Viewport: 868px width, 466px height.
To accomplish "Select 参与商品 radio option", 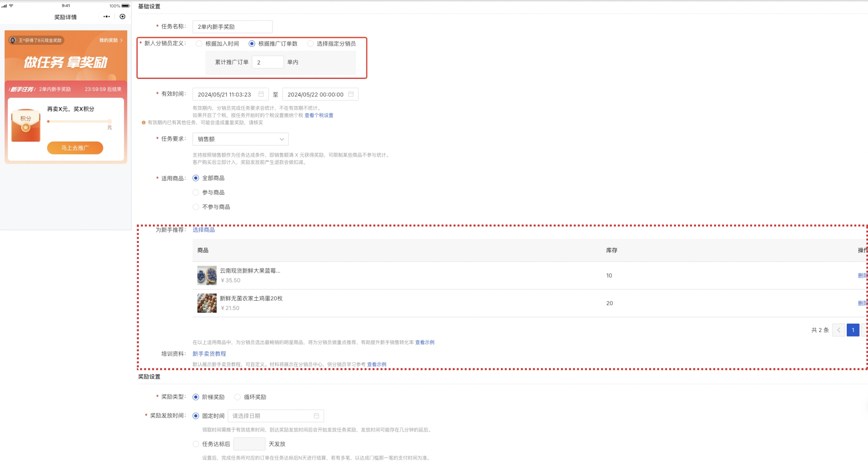I will point(196,192).
